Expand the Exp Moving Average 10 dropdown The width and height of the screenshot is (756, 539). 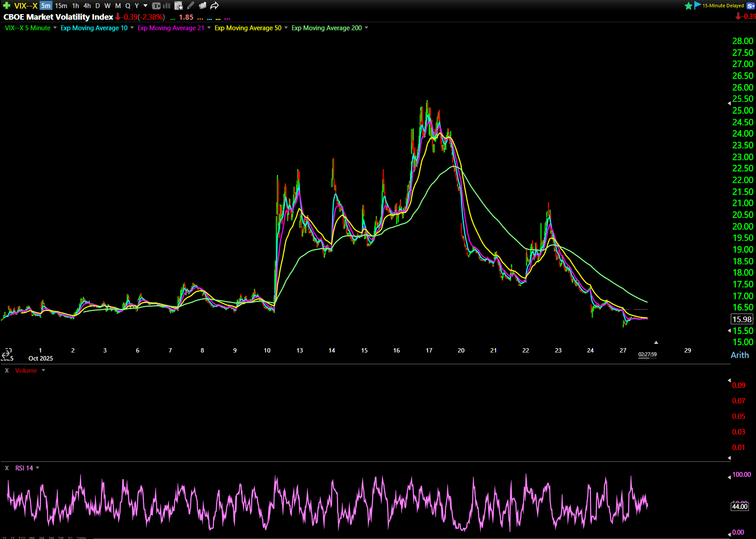(132, 28)
